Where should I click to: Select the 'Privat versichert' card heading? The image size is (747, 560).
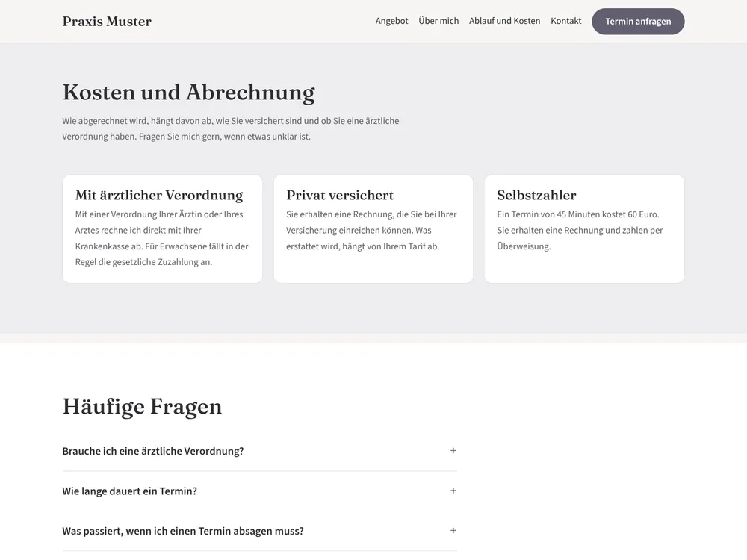[340, 195]
